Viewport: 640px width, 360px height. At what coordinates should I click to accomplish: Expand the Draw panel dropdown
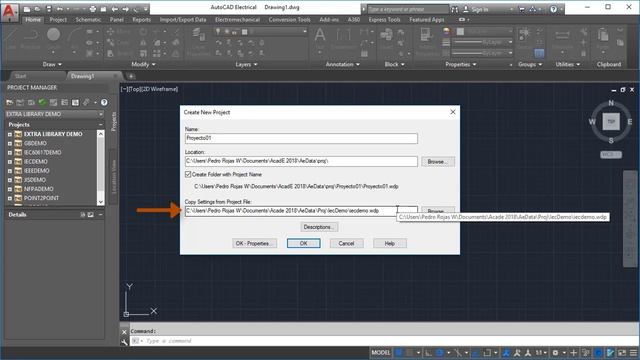(52, 64)
